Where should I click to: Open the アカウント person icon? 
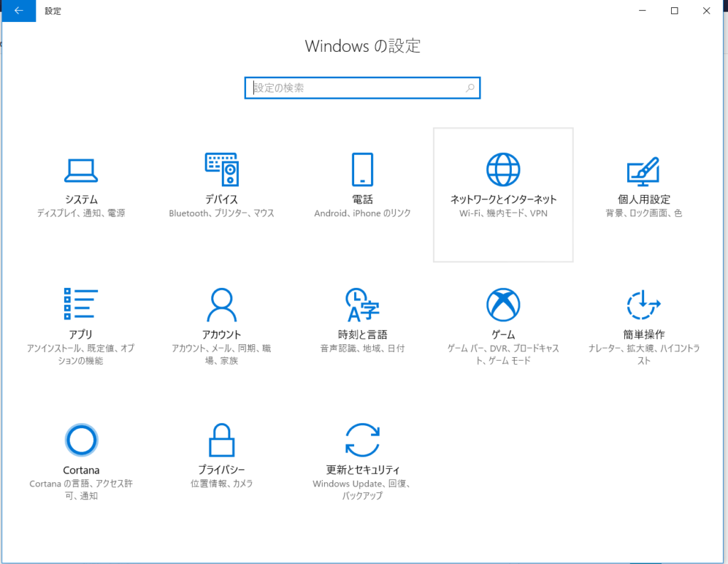coord(222,305)
